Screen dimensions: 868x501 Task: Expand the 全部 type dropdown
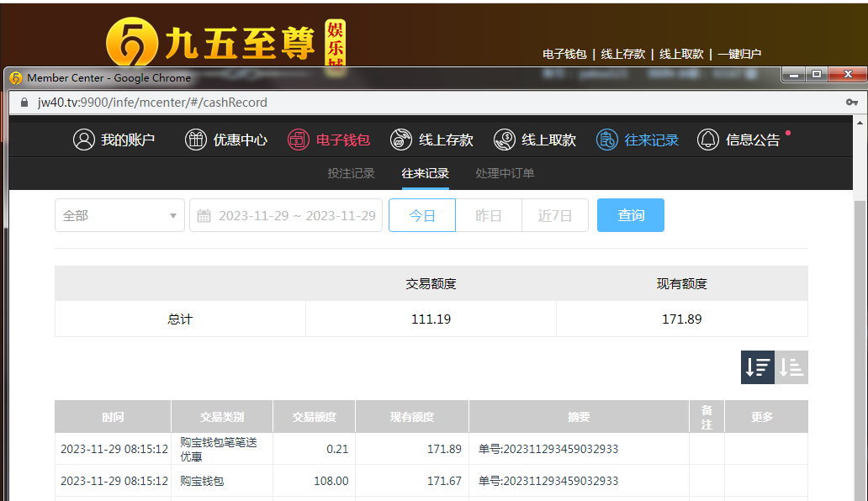coord(119,215)
